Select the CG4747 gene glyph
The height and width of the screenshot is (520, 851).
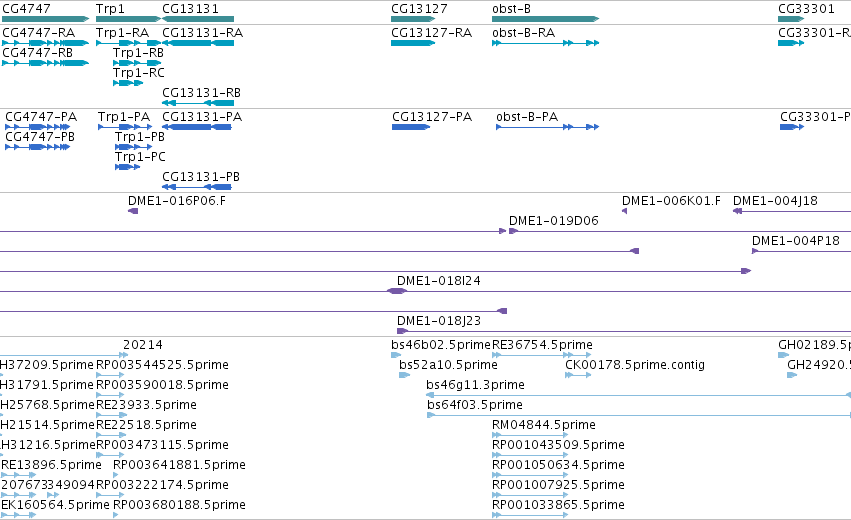coord(45,19)
